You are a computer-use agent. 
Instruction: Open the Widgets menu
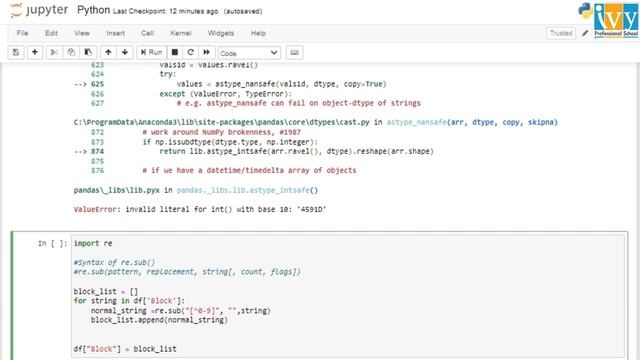[221, 33]
